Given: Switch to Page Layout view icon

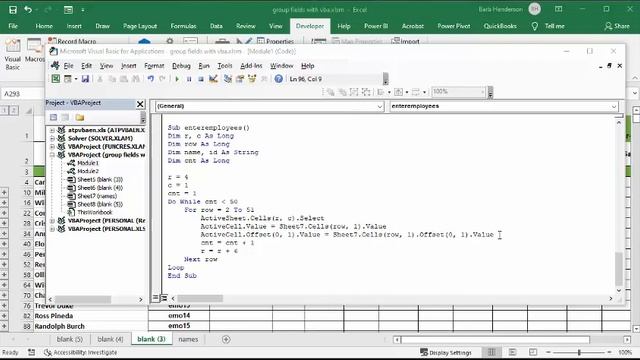Looking at the screenshot, I should point(512,352).
